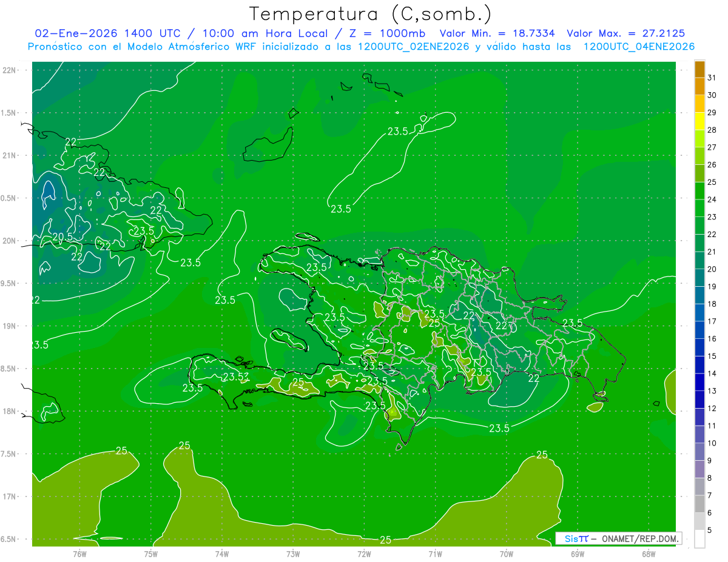This screenshot has height=562, width=728.
Task: Click the "17N" latitude axis label
Action: coord(9,497)
